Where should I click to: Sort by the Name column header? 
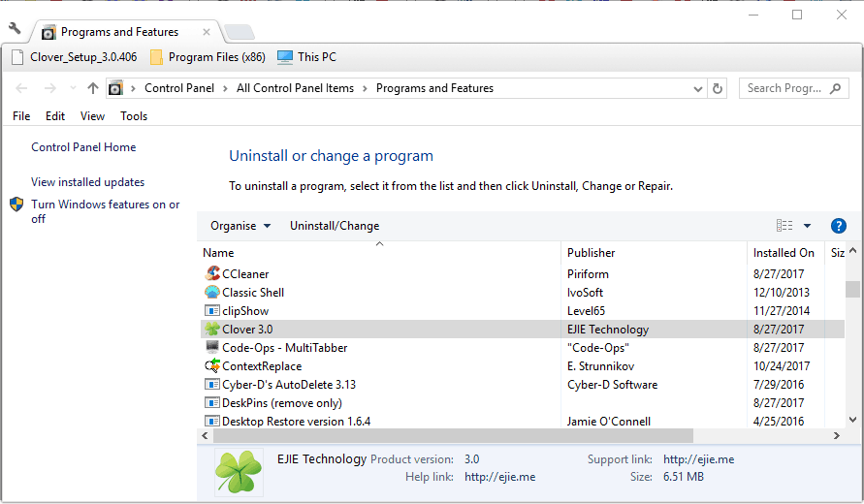pos(379,253)
